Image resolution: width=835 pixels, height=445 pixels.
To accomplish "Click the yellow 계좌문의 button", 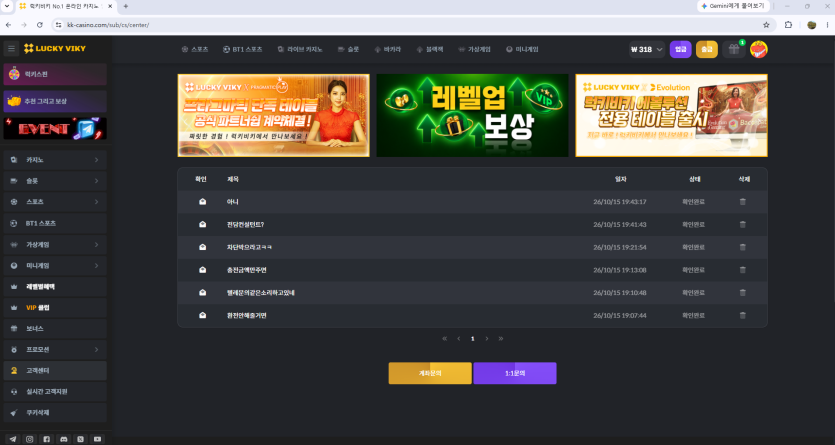I will click(430, 373).
